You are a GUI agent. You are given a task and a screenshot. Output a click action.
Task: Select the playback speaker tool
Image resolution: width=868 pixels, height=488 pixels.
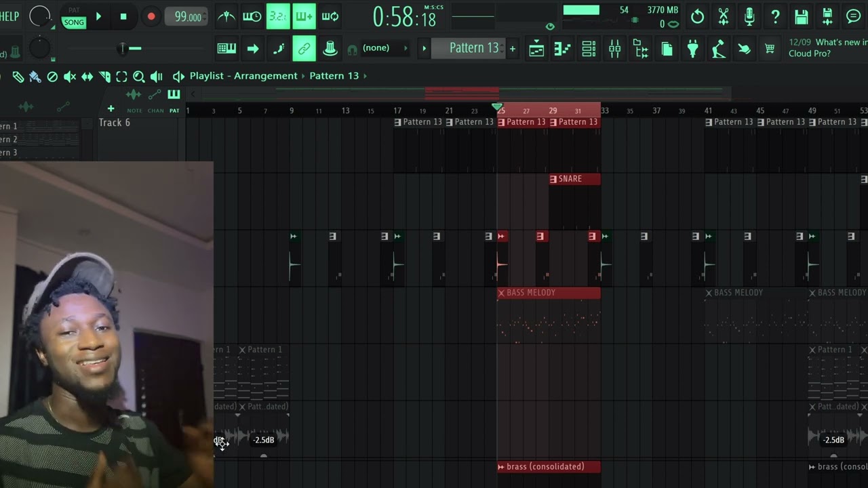pos(157,77)
